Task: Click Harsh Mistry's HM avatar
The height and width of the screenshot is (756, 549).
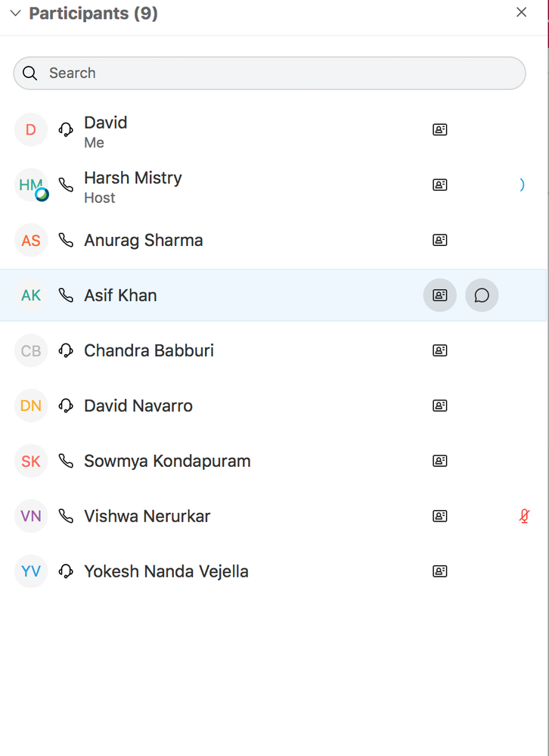Action: coord(31,185)
